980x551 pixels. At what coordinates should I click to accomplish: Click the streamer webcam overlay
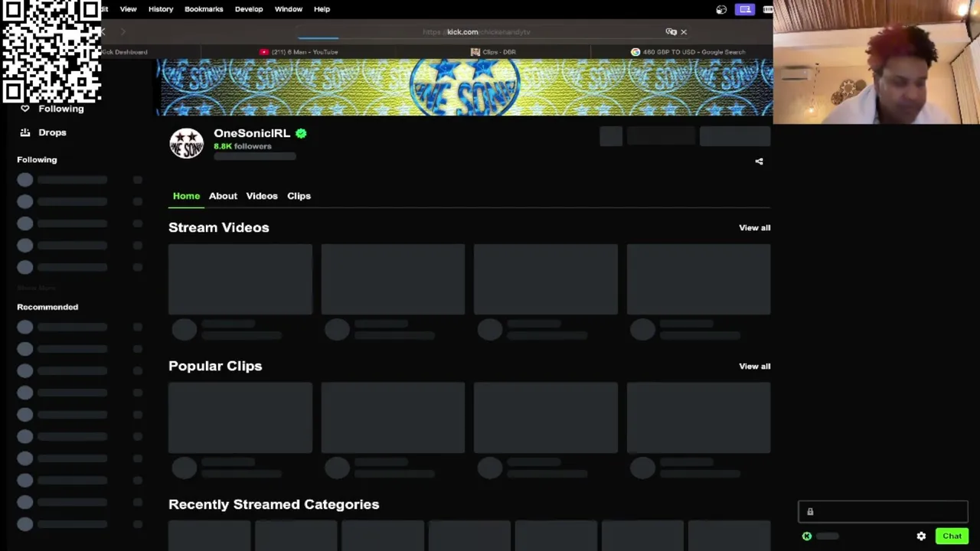(877, 62)
